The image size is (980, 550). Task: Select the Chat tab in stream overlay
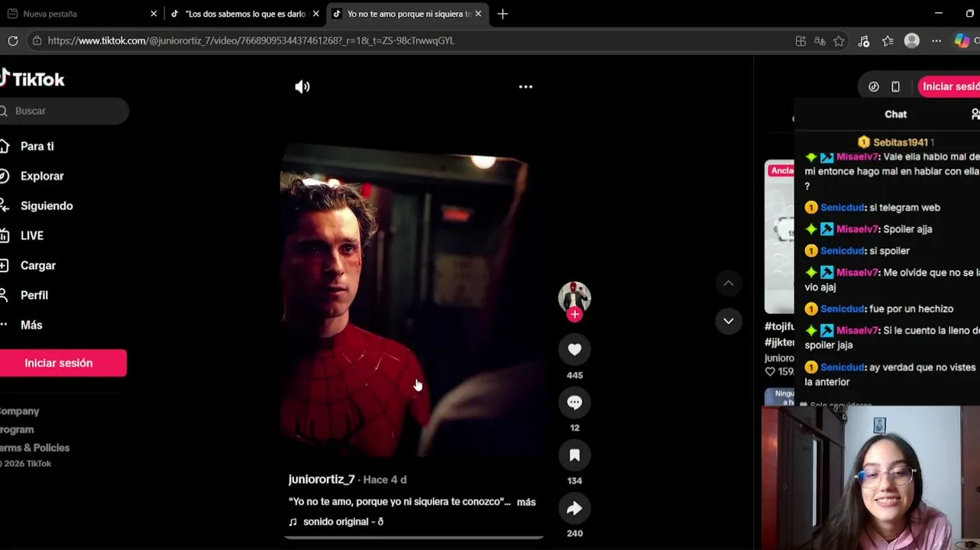[x=896, y=115]
